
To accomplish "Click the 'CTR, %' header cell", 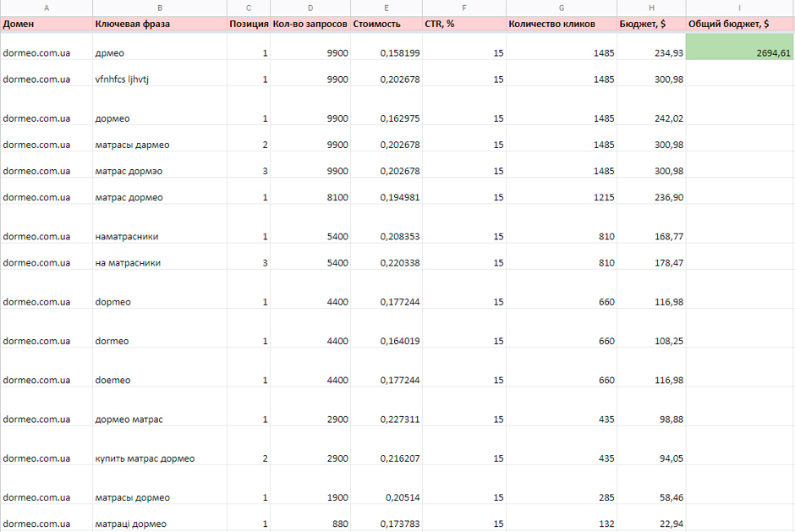I will click(x=464, y=24).
